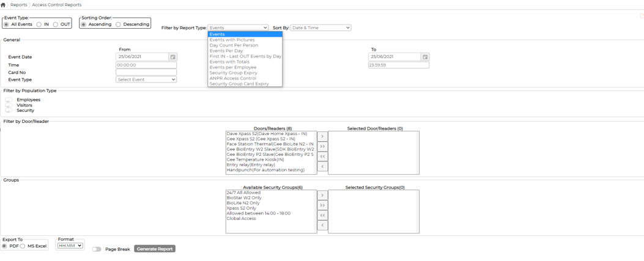644x261 pixels.
Task: Toggle the Security population filter
Action: click(9, 111)
